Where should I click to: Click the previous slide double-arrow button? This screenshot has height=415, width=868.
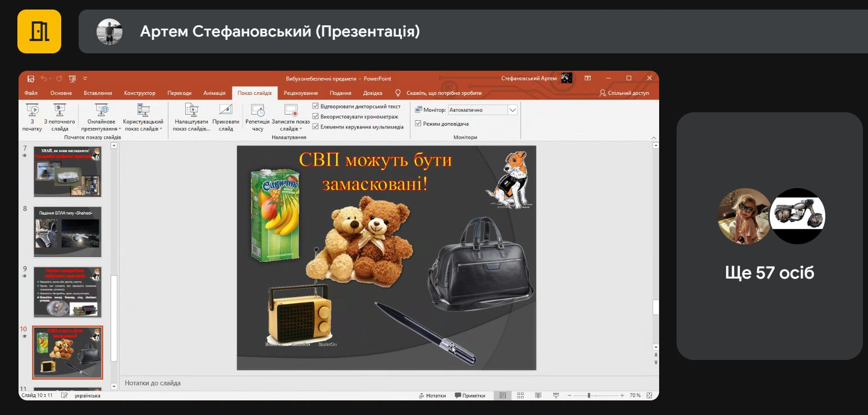click(656, 355)
